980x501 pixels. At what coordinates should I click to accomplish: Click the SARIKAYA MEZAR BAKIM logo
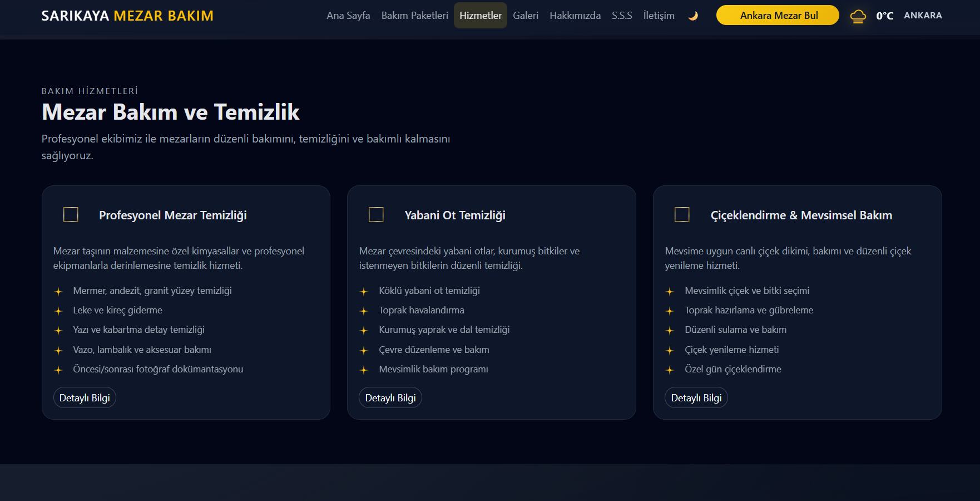(x=127, y=16)
